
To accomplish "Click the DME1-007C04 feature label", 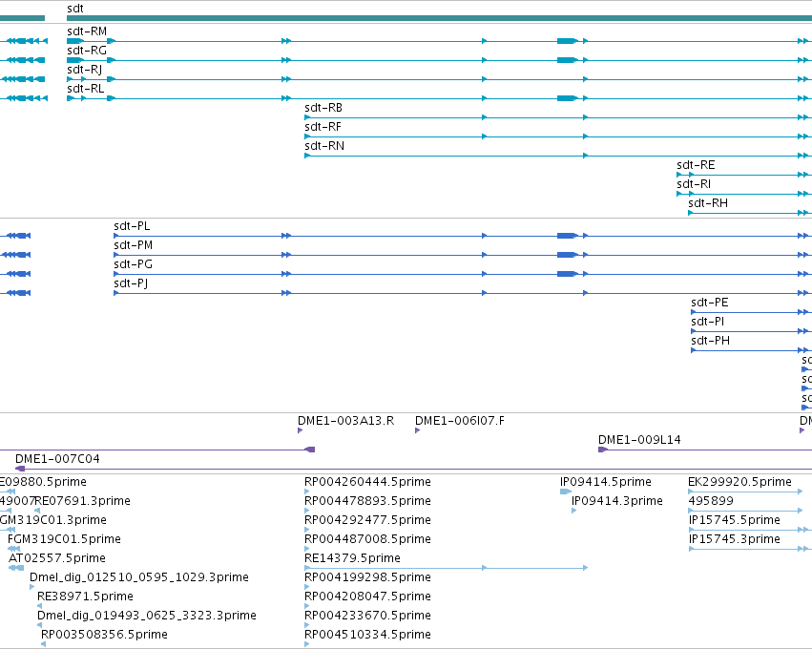I will pyautogui.click(x=57, y=459).
